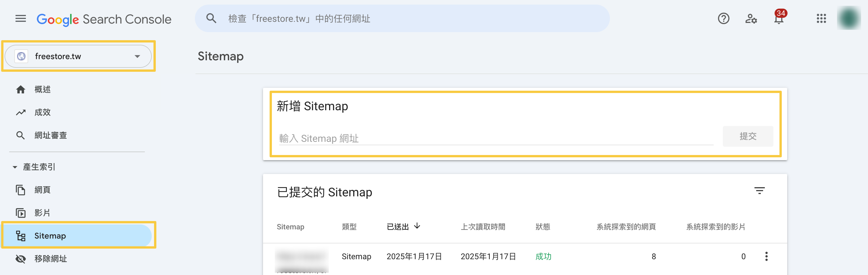Click the 已提交的 Sitemap heading
The height and width of the screenshot is (275, 868).
324,192
